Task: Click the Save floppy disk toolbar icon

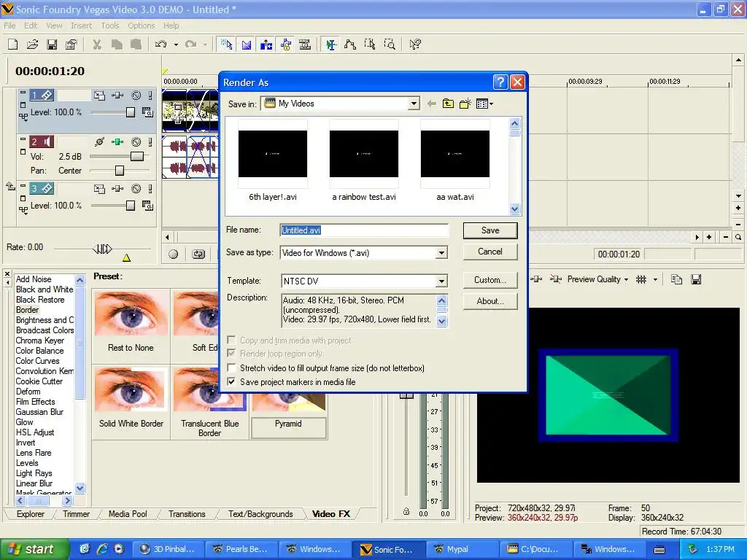Action: [x=52, y=44]
